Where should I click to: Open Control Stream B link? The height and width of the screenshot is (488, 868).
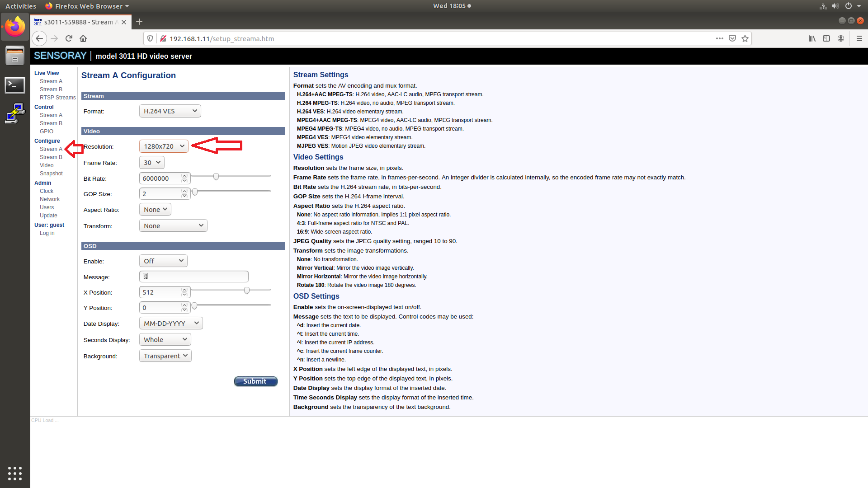(x=51, y=123)
